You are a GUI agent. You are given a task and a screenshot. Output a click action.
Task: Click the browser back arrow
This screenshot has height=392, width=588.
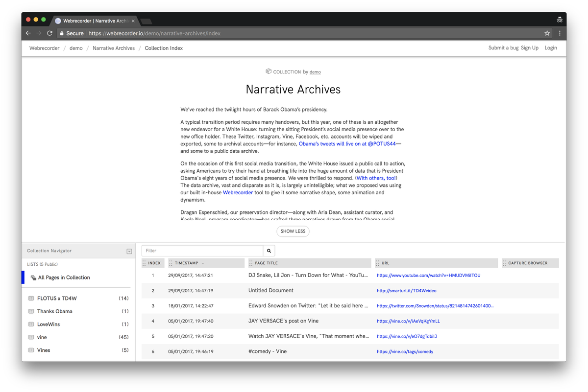tap(28, 33)
